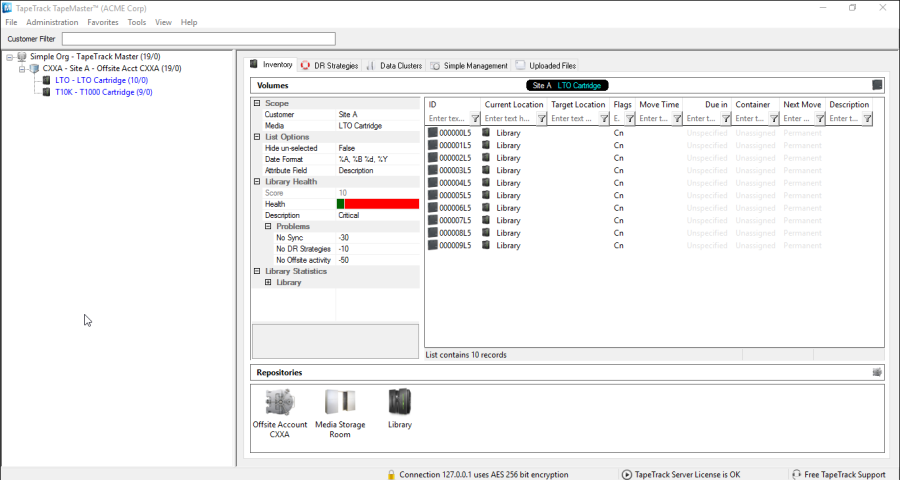The height and width of the screenshot is (480, 900).
Task: Click the Move Time filter icon
Action: click(x=677, y=118)
